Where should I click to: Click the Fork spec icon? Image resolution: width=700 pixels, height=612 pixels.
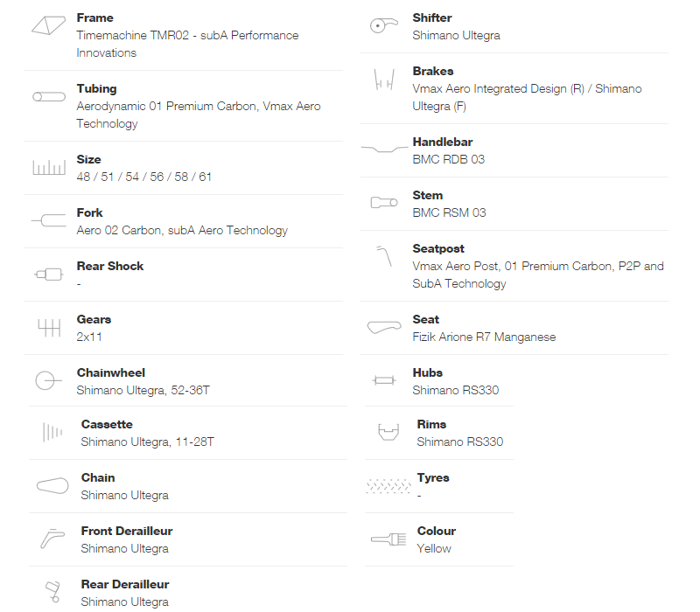click(49, 220)
